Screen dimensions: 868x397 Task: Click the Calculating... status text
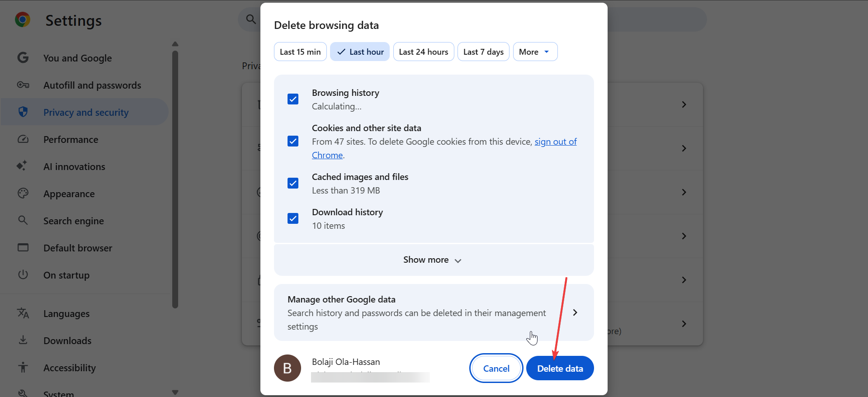tap(337, 106)
